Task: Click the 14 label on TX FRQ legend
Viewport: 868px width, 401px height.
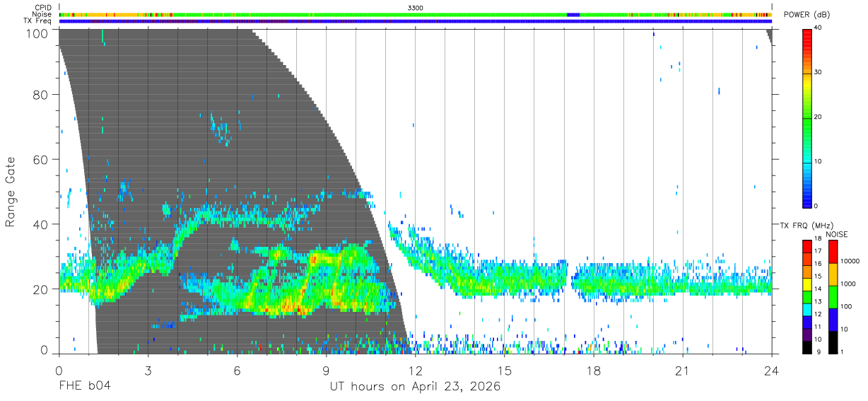Action: [818, 289]
